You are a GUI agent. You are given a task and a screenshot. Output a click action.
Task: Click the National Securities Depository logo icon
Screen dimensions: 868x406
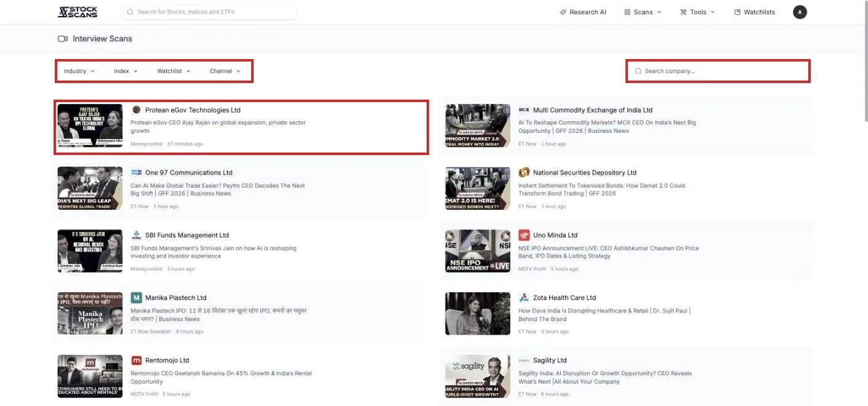click(524, 172)
